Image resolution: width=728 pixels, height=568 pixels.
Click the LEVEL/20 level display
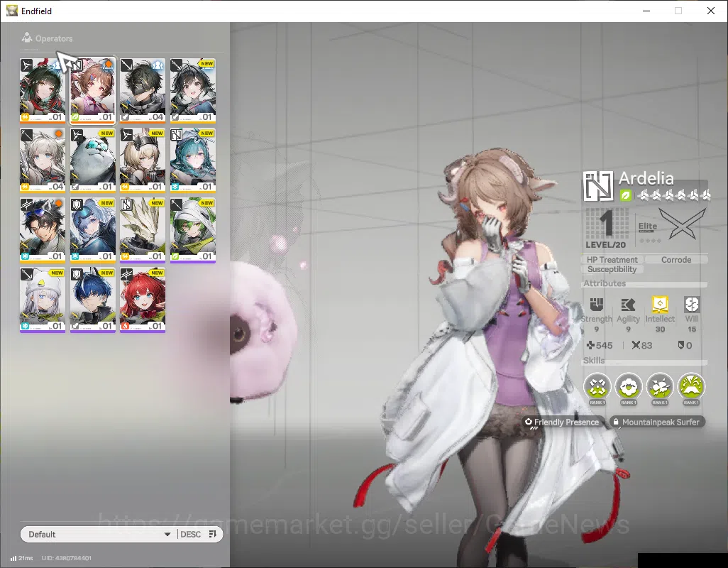pyautogui.click(x=606, y=229)
